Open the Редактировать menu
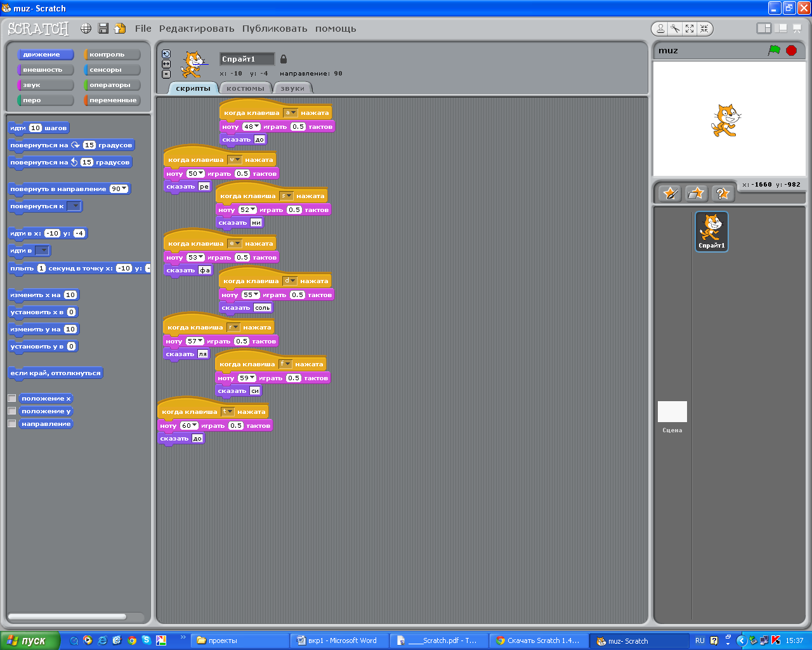812x650 pixels. [197, 29]
